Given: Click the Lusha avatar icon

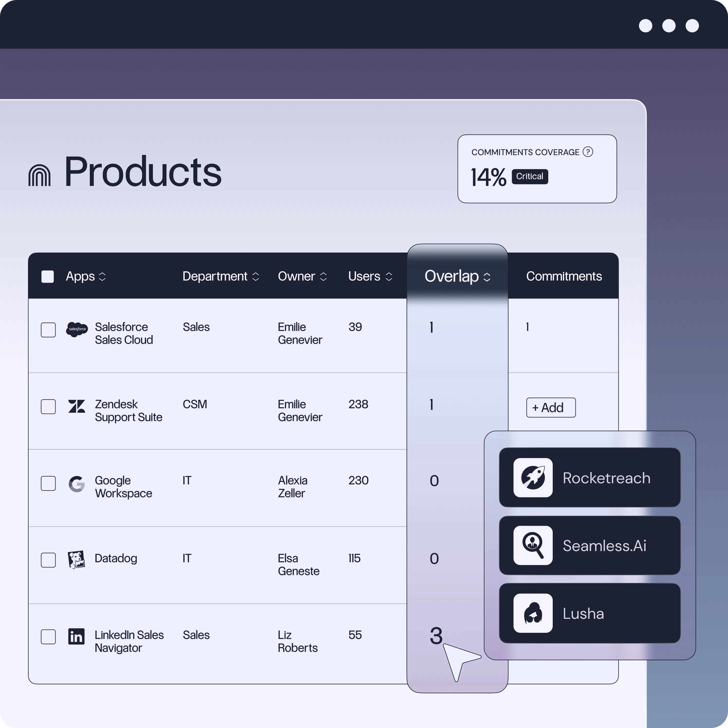Looking at the screenshot, I should [x=533, y=613].
